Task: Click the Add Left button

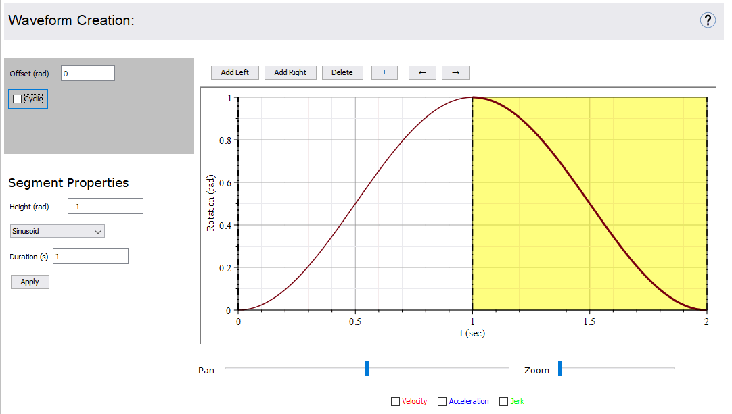Action: (235, 72)
